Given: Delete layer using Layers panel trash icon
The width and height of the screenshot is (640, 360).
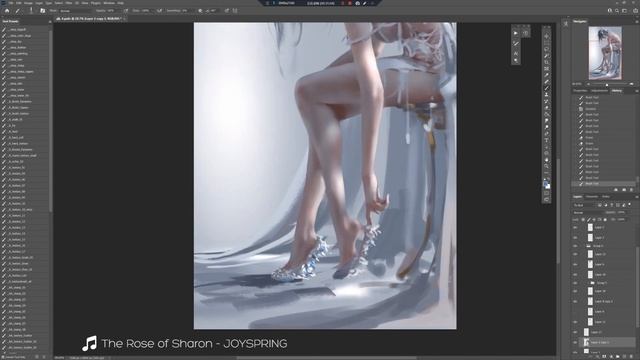Looking at the screenshot, I should click(631, 356).
